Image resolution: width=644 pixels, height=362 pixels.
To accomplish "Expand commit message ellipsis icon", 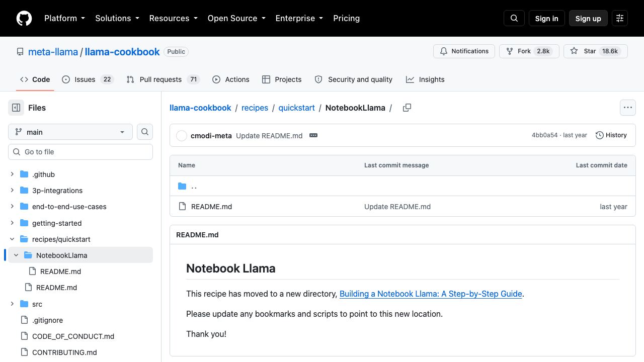I will click(x=313, y=135).
